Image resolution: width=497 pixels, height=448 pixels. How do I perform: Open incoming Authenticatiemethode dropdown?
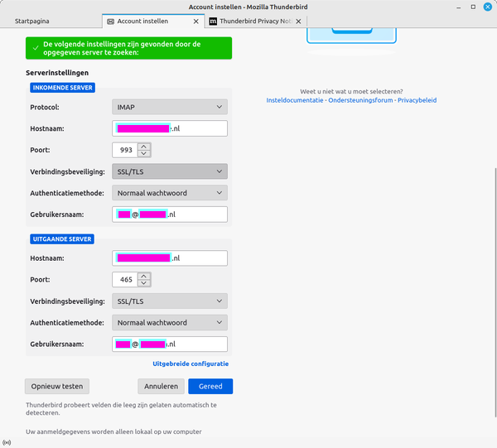169,193
